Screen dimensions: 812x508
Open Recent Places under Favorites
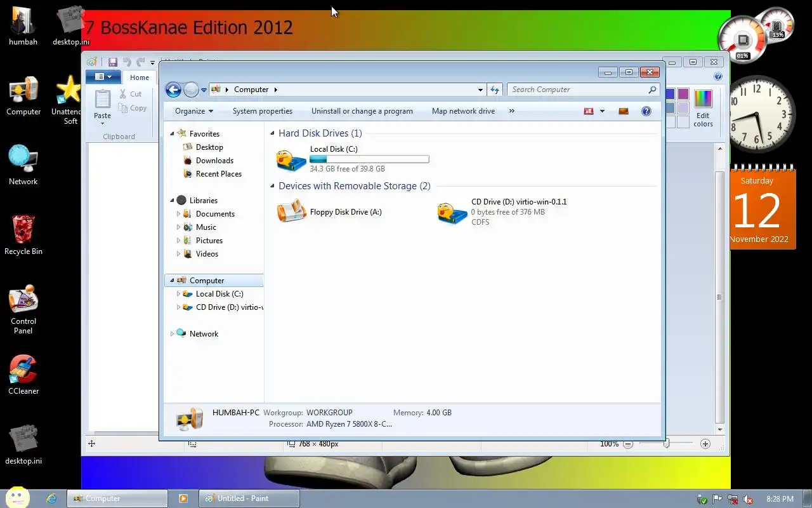tap(218, 174)
